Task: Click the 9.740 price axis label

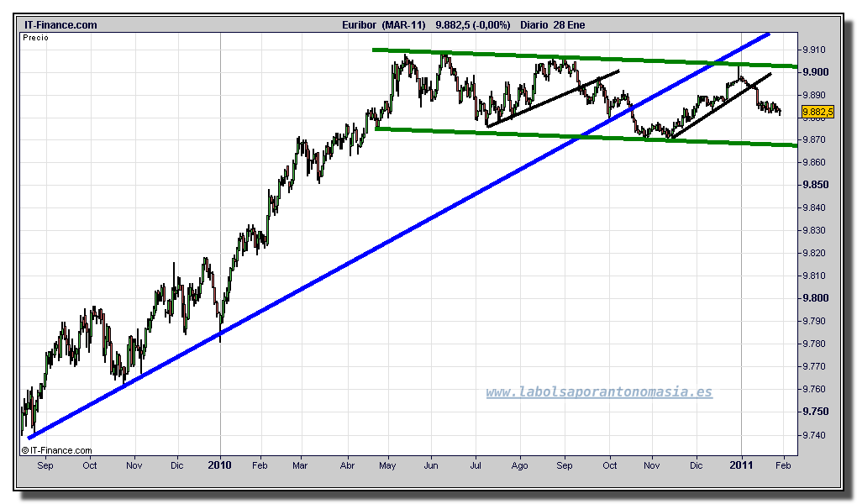Action: pos(815,436)
